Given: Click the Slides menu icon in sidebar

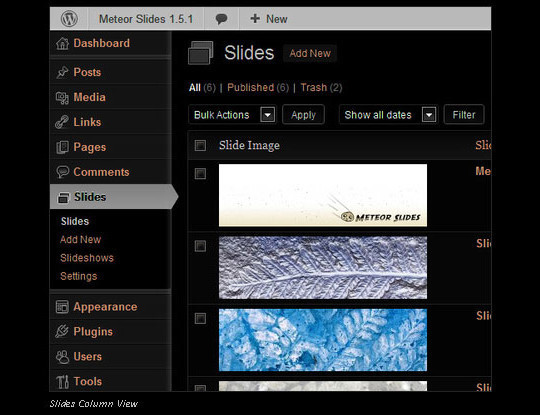Looking at the screenshot, I should point(63,198).
